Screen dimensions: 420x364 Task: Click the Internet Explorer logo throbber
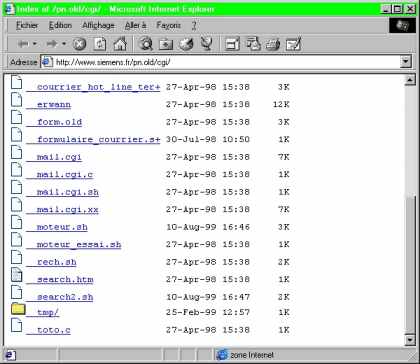pyautogui.click(x=402, y=25)
